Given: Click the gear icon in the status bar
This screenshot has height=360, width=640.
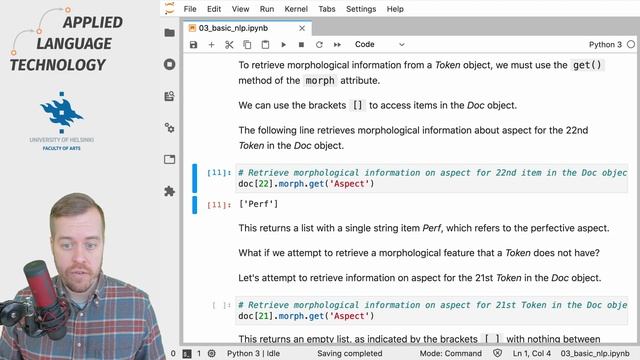Looking at the screenshot, I should pyautogui.click(x=211, y=353).
